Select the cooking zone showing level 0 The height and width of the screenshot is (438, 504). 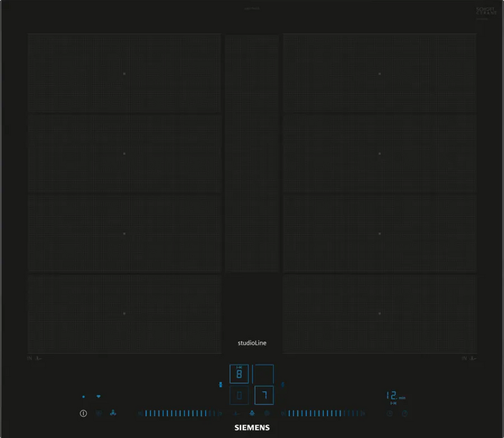click(x=239, y=395)
